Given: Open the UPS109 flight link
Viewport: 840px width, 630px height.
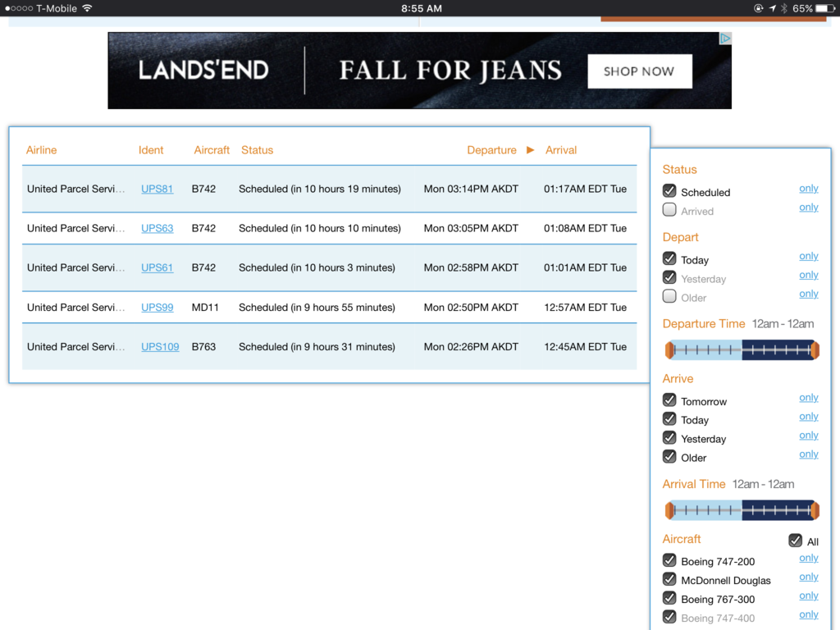Looking at the screenshot, I should (160, 347).
